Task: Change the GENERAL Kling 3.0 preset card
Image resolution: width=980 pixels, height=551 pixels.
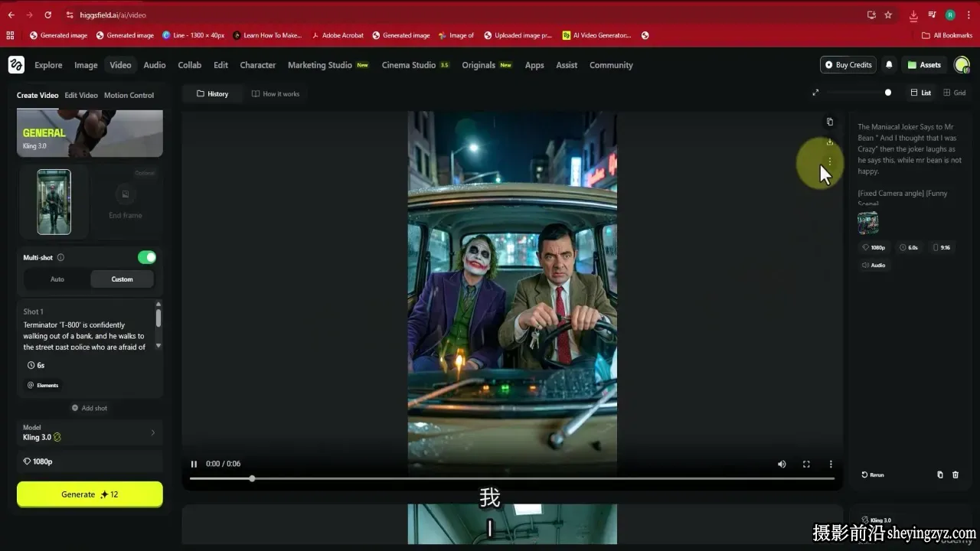Action: coord(90,133)
